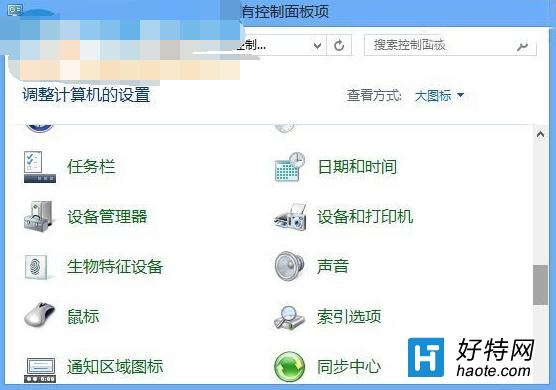Click the search magnifier icon
The height and width of the screenshot is (390, 556).
[522, 46]
